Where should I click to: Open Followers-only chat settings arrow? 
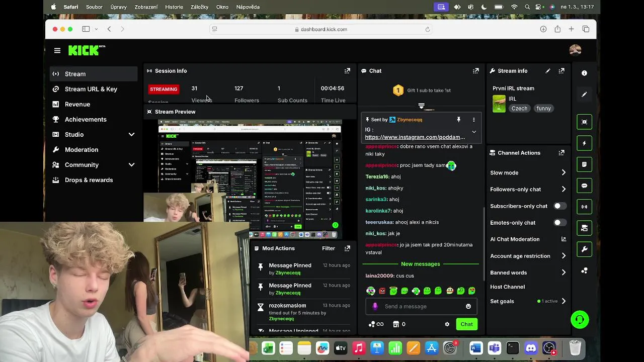563,189
